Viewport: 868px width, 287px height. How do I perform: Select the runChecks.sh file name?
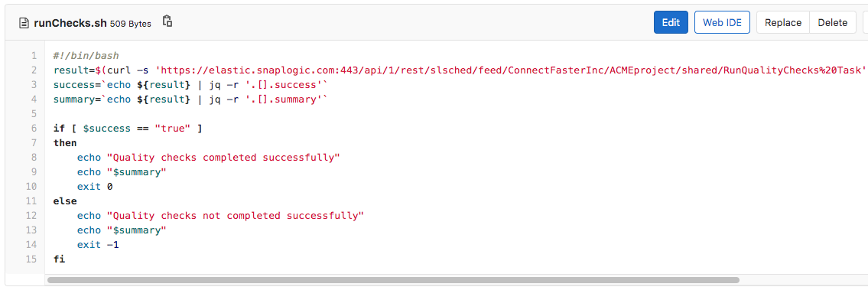pos(71,23)
